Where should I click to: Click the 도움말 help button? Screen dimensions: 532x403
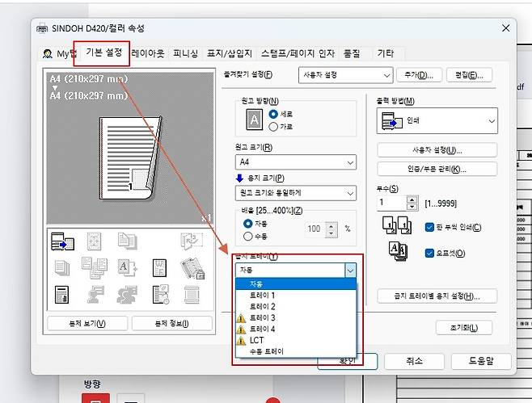point(481,361)
